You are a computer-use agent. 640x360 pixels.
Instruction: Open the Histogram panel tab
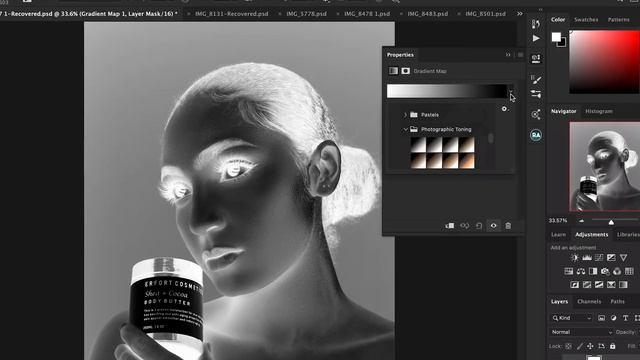pyautogui.click(x=599, y=111)
